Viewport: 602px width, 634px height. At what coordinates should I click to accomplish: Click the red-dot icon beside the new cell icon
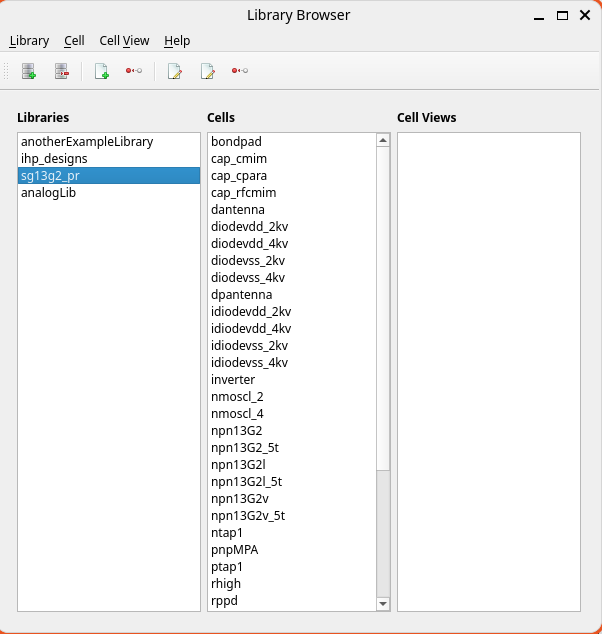(133, 71)
